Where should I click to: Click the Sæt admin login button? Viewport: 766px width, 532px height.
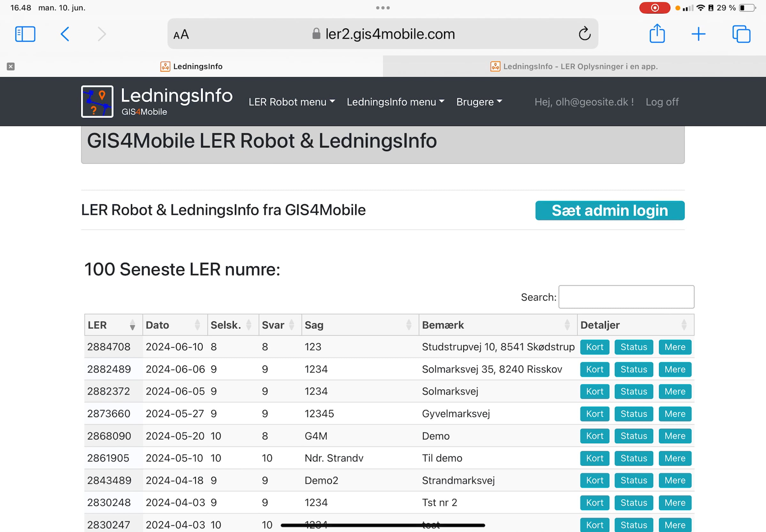coord(610,210)
